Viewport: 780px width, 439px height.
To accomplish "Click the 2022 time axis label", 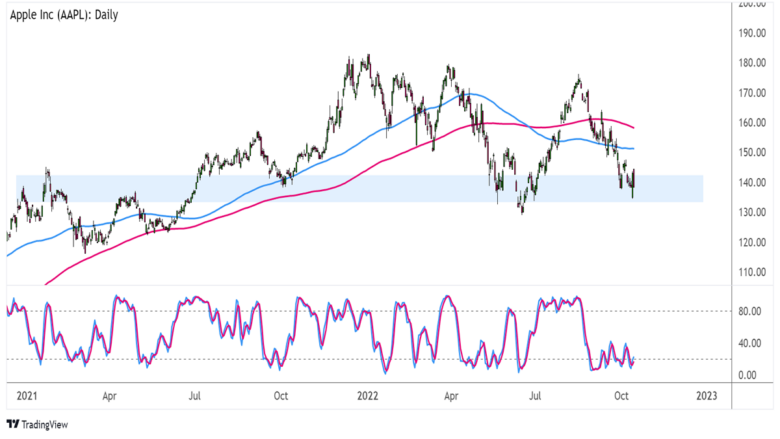I will [368, 396].
